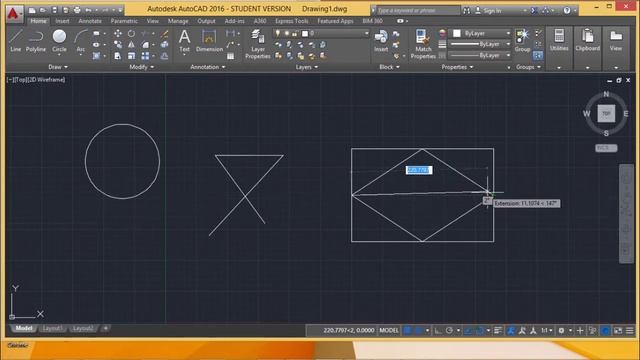Screen dimensions: 640x360
Task: Open the Manage ribbon tab
Action: pos(178,21)
